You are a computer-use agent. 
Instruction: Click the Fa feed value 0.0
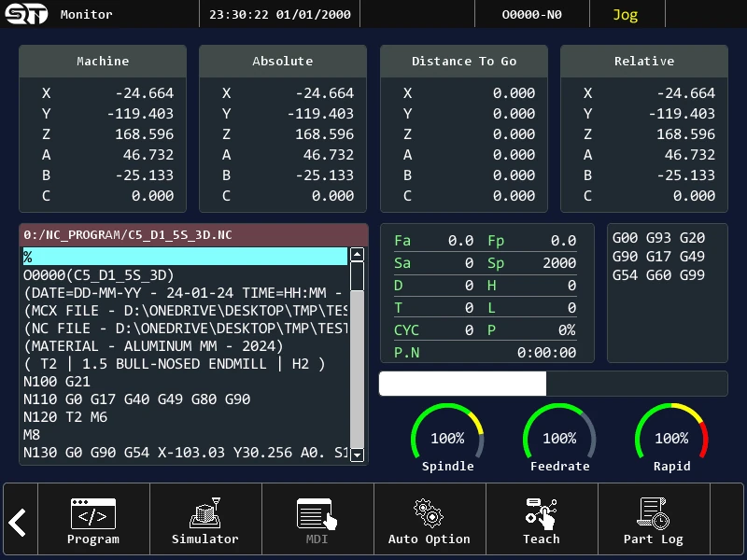tap(460, 241)
